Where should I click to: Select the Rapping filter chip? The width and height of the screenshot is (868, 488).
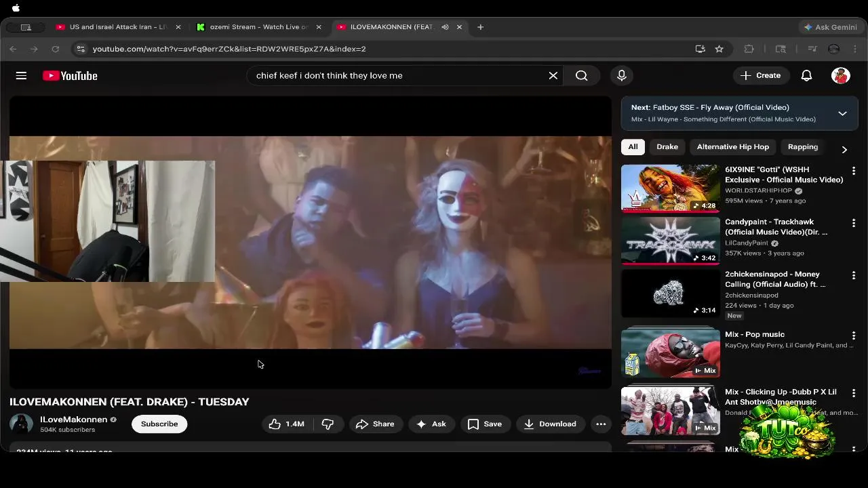pyautogui.click(x=803, y=146)
